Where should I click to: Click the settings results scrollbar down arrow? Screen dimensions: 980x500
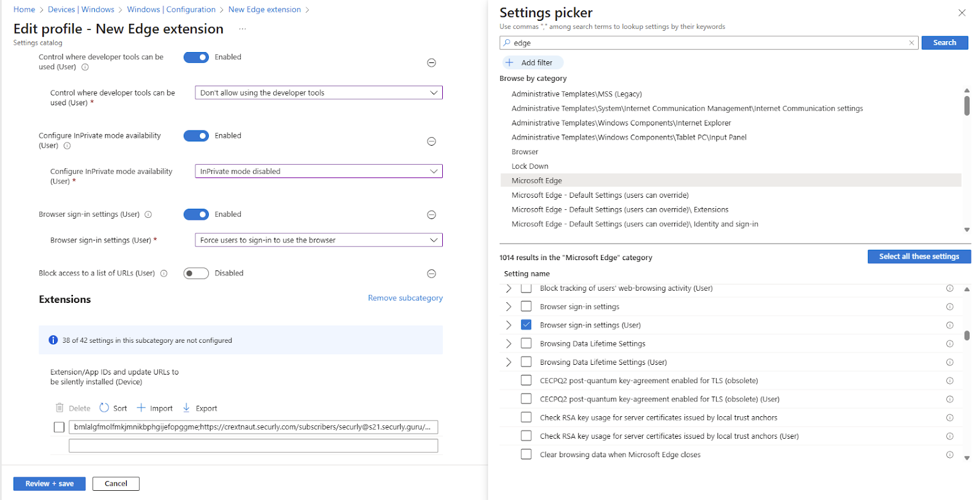point(967,458)
